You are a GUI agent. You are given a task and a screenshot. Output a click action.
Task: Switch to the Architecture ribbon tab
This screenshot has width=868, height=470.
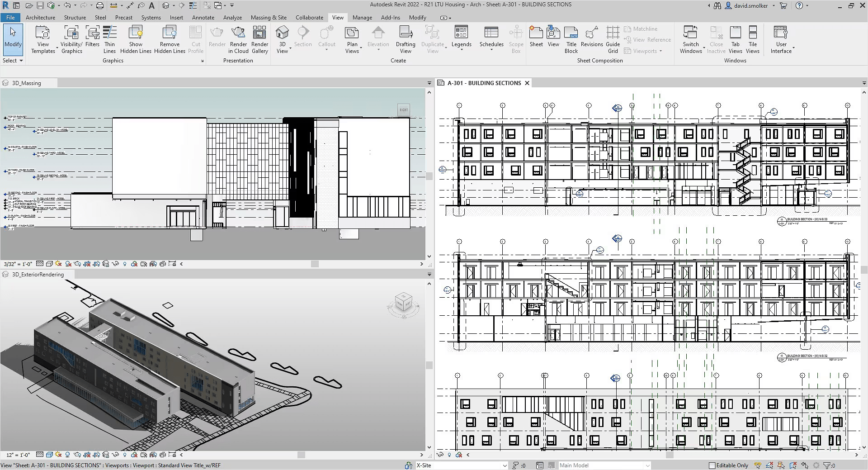pyautogui.click(x=40, y=17)
